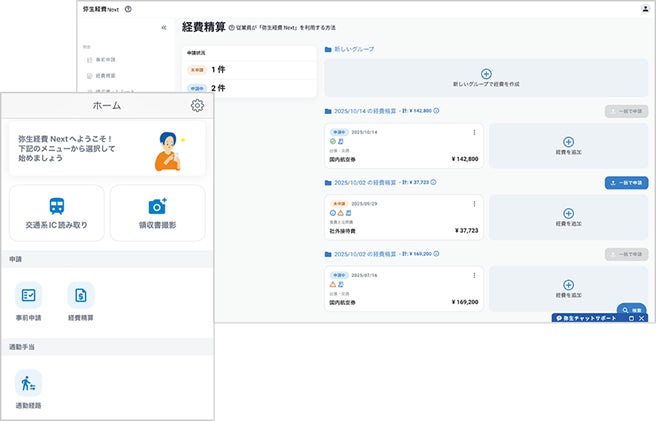This screenshot has width=656, height=421.
Task: Filter by the 未申請 1件 status row
Action: coord(249,70)
